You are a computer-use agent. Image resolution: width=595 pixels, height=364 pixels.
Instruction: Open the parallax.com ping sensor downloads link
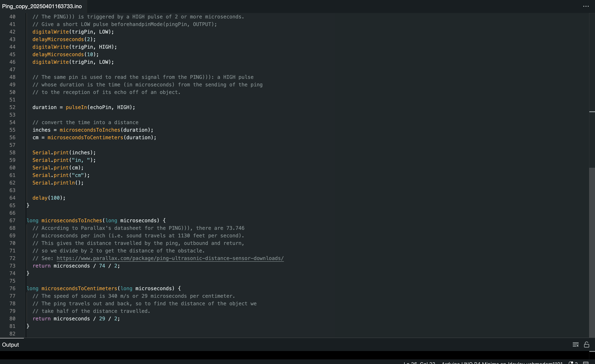click(x=170, y=258)
